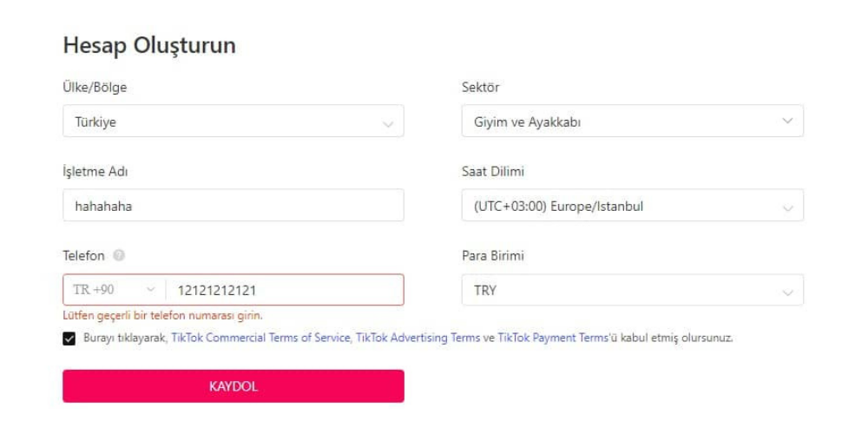The width and height of the screenshot is (868, 434).
Task: Open the TRY currency dropdown
Action: (632, 291)
